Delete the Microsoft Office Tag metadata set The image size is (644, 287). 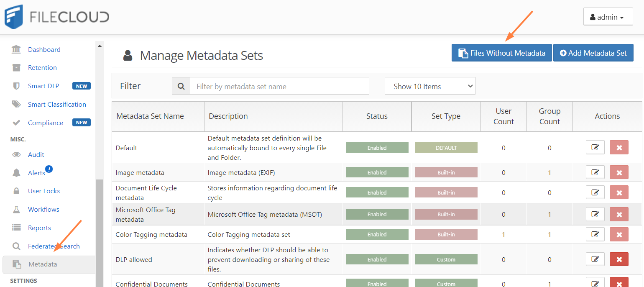point(619,214)
